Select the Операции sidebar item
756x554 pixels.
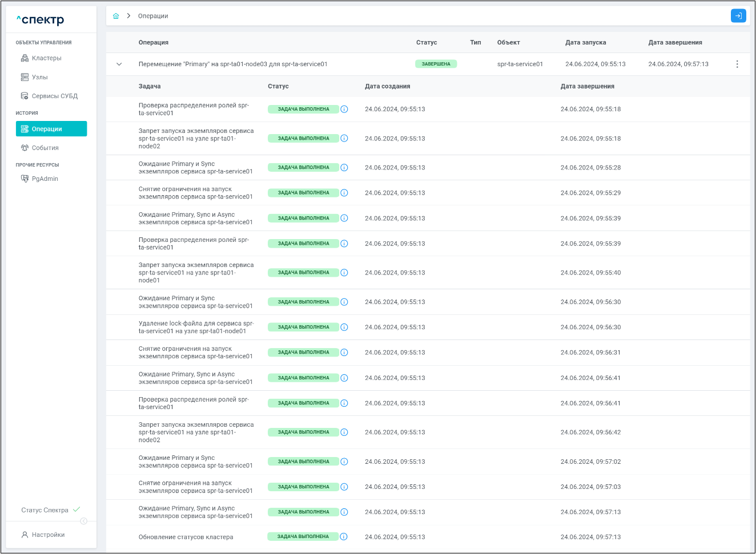(51, 129)
